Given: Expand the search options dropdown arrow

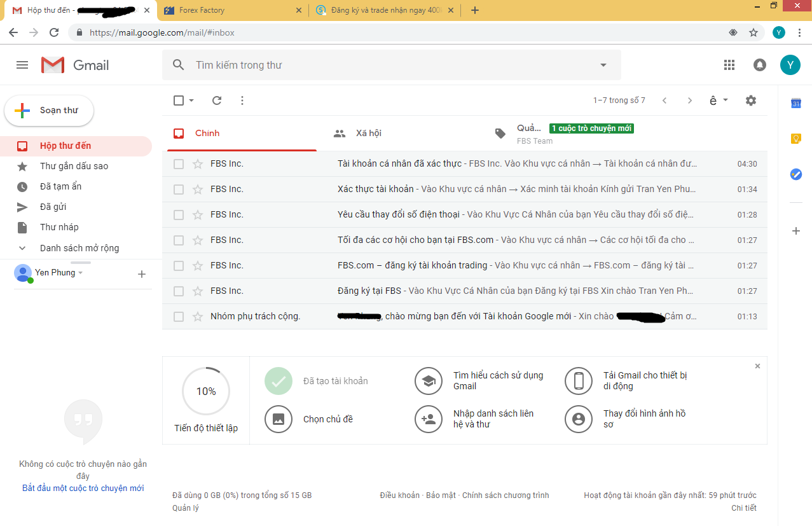Looking at the screenshot, I should (x=603, y=65).
